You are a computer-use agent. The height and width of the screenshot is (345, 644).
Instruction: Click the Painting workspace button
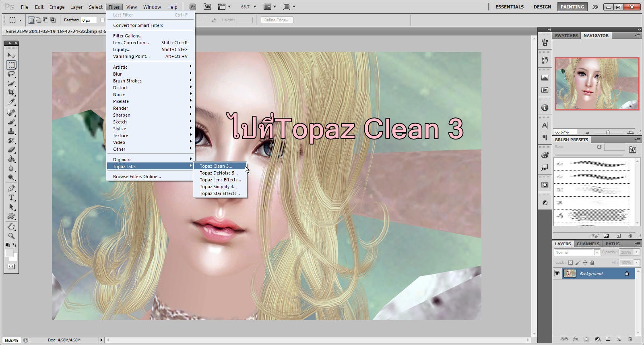point(572,7)
